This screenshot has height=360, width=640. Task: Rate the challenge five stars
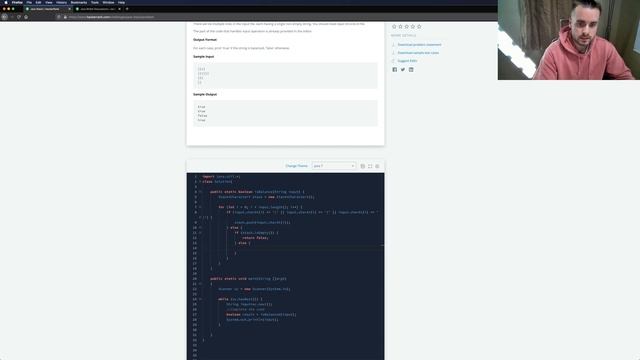pos(419,27)
